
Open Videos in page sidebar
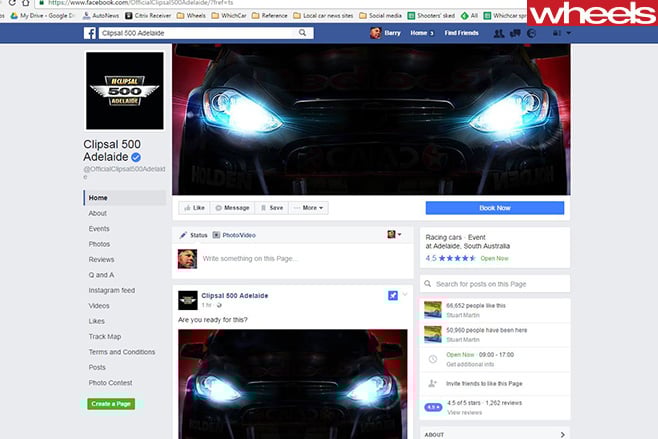coord(99,306)
